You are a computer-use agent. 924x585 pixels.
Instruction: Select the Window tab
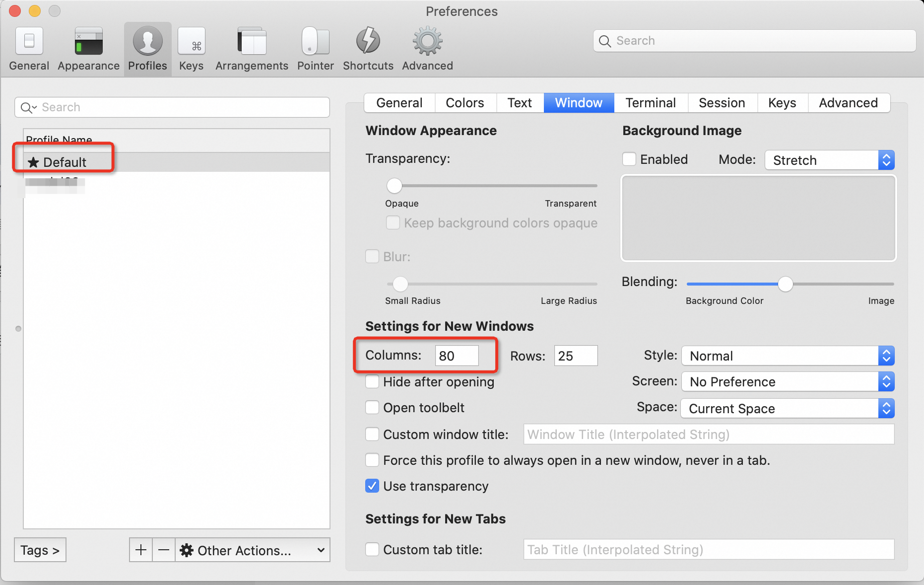tap(579, 103)
